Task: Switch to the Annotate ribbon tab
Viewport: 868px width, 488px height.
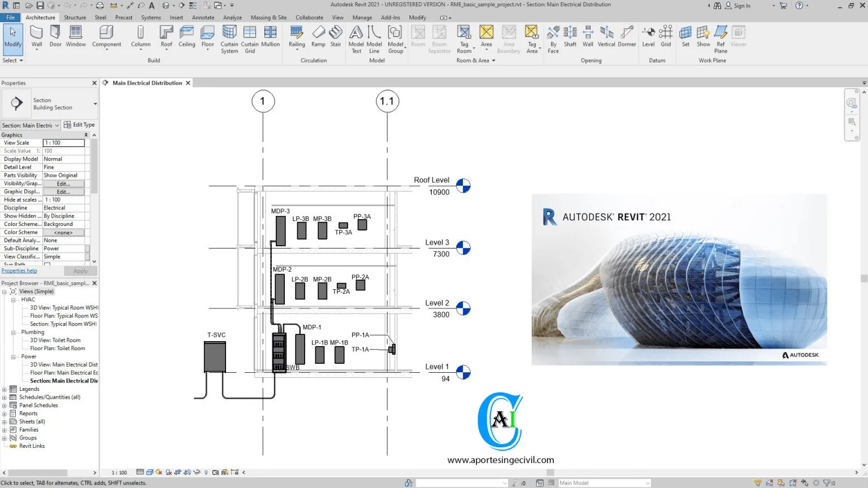Action: pyautogui.click(x=203, y=18)
